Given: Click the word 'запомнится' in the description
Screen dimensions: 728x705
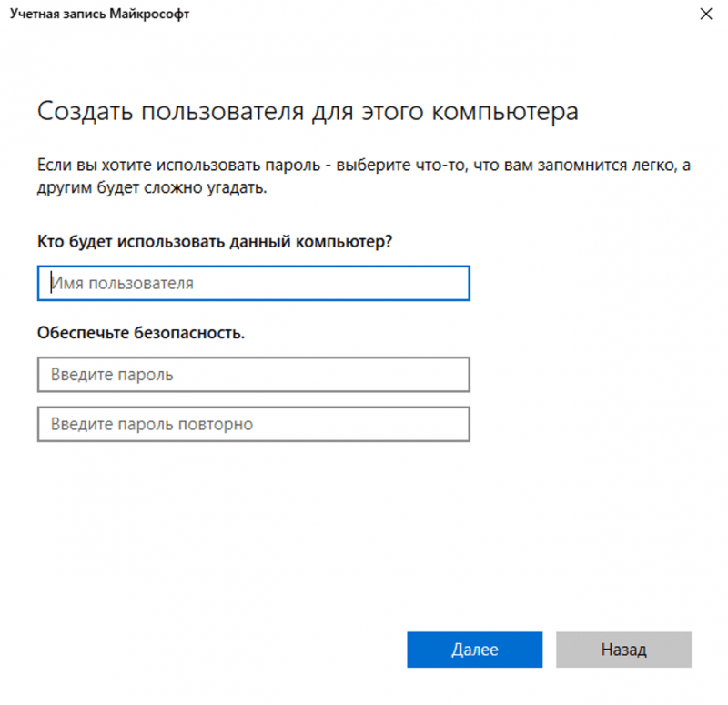Looking at the screenshot, I should click(553, 165).
